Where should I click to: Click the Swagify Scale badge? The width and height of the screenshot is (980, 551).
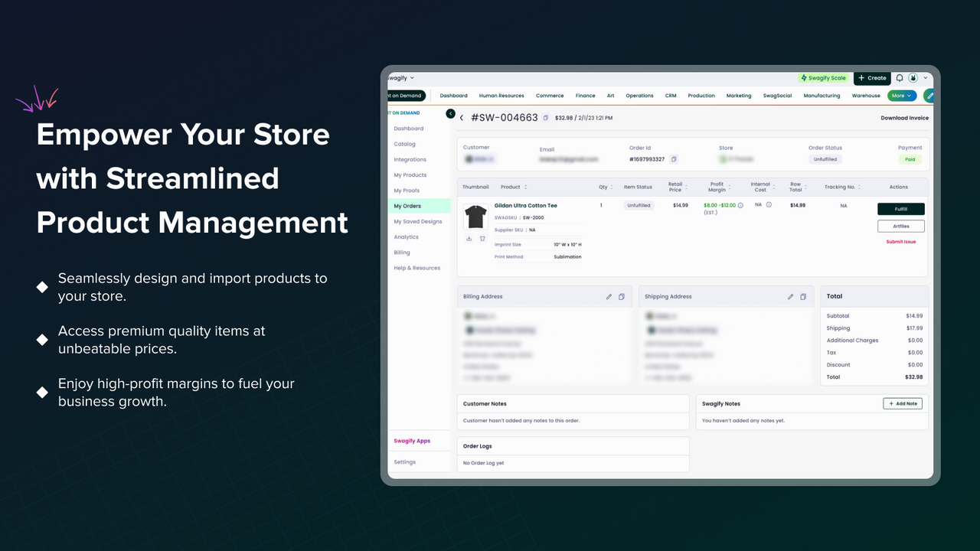pyautogui.click(x=823, y=78)
